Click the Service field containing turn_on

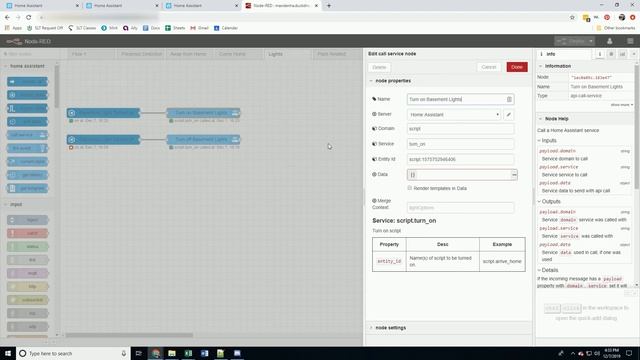[x=460, y=144]
